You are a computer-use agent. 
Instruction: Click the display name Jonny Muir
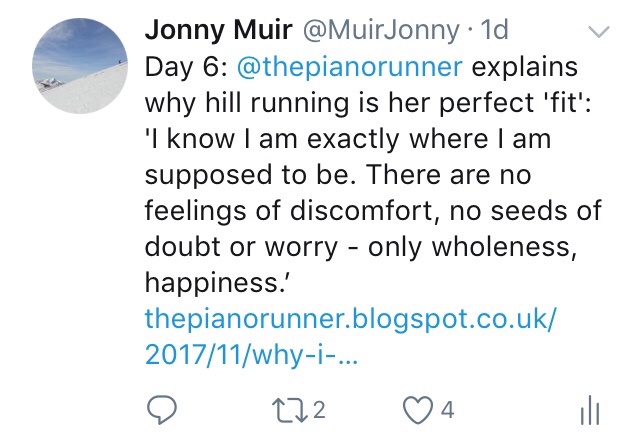[218, 32]
